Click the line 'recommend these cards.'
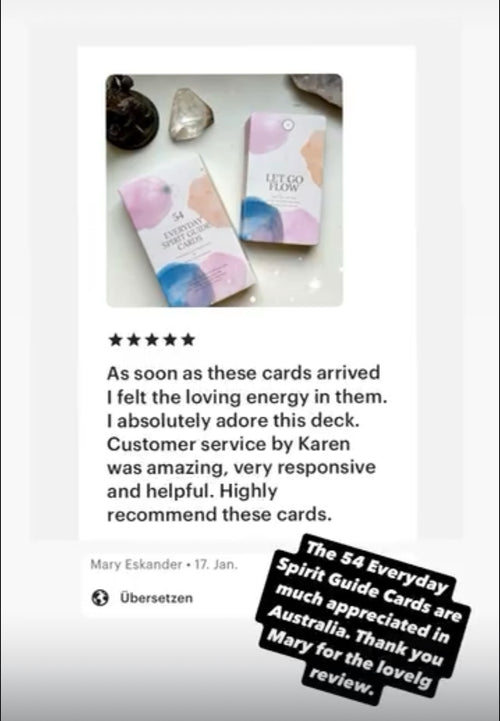500x721 pixels. coord(219,514)
